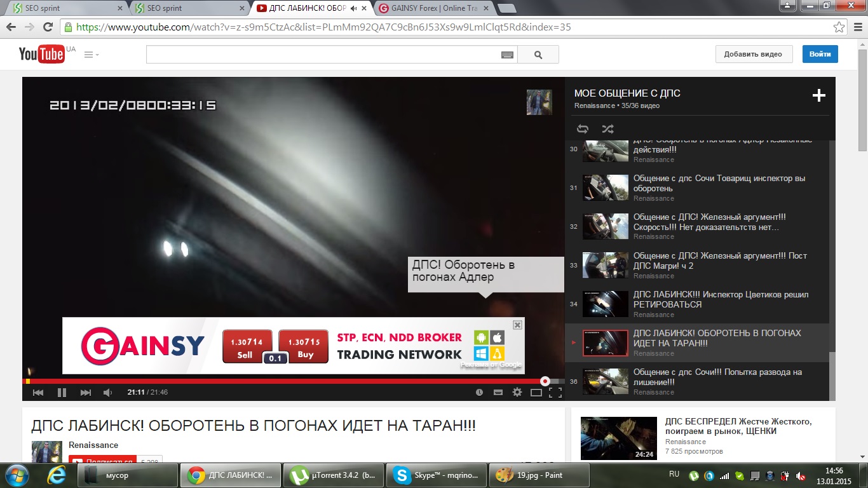
Task: Open playlist video 33 Пост ДПС Магри
Action: 697,266
